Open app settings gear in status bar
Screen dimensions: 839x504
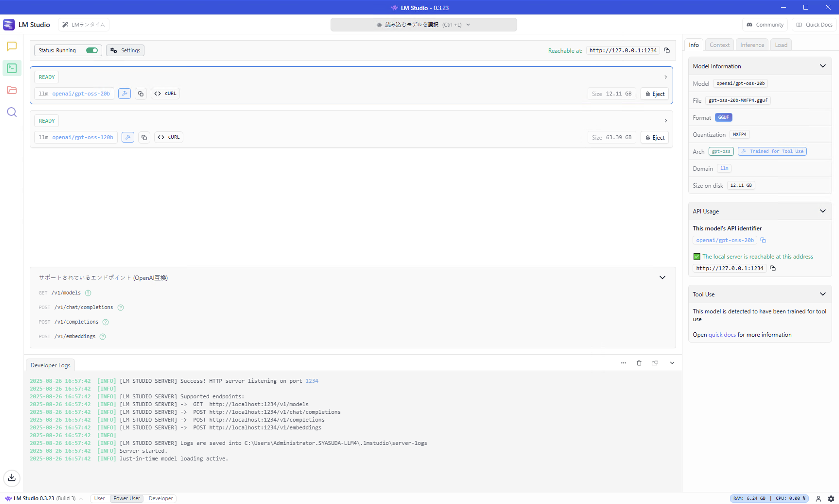click(831, 498)
